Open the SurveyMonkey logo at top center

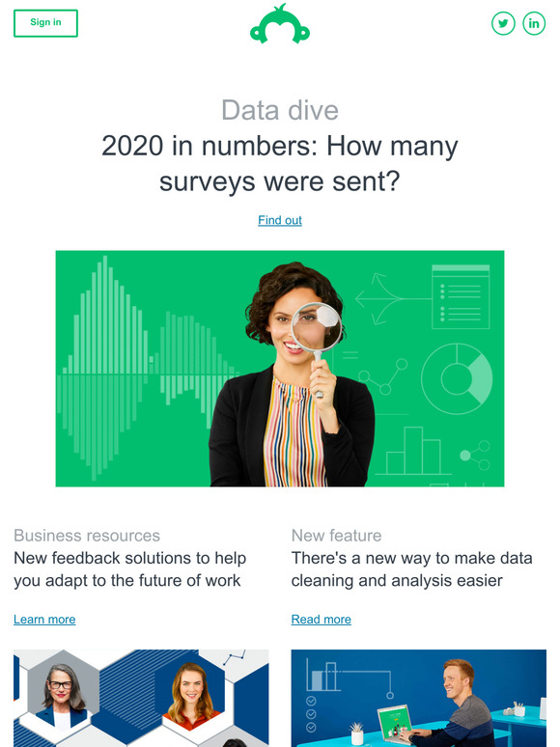280,24
